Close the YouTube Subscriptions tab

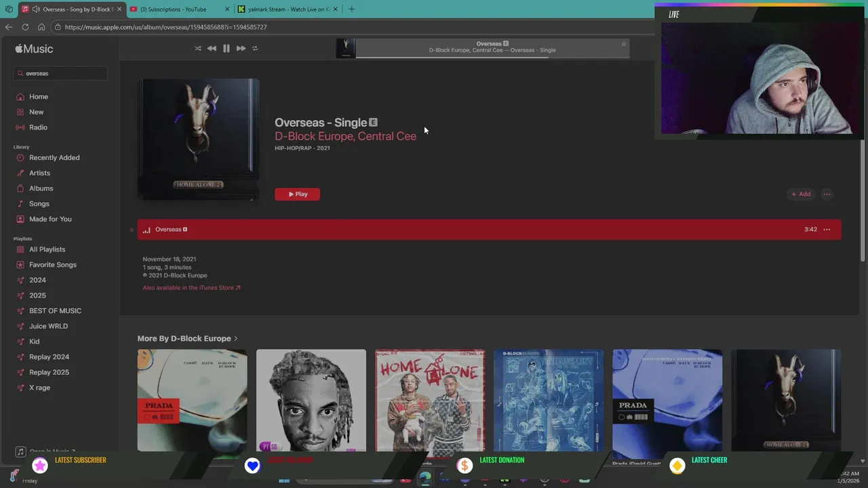227,9
